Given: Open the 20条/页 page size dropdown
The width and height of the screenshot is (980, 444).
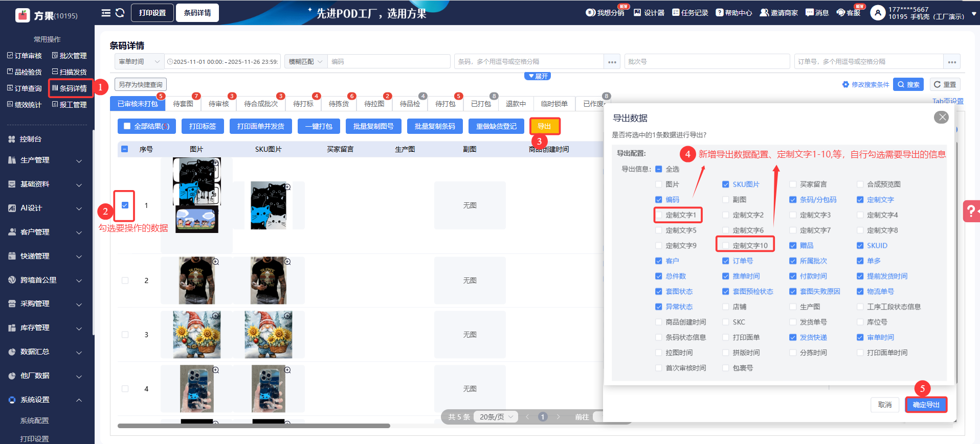Looking at the screenshot, I should (x=496, y=417).
